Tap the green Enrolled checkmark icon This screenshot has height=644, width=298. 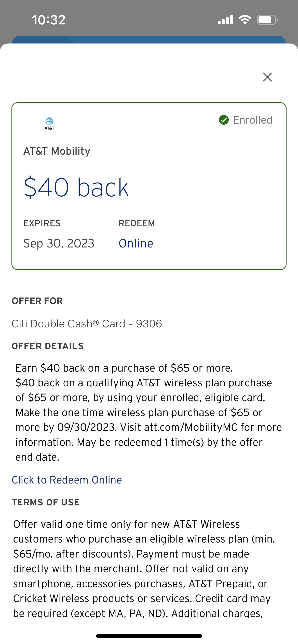pos(224,120)
